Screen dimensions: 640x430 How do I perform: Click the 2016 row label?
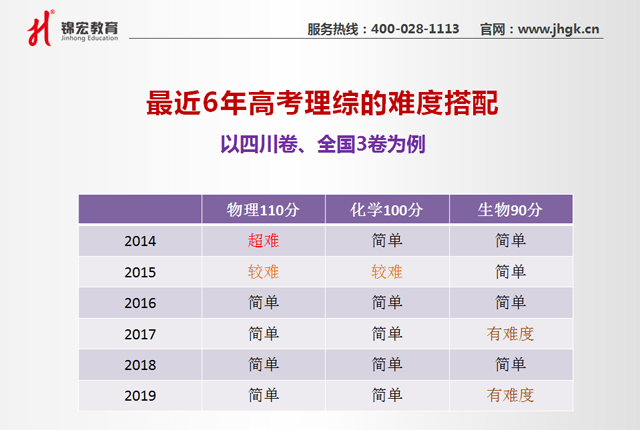pos(141,303)
